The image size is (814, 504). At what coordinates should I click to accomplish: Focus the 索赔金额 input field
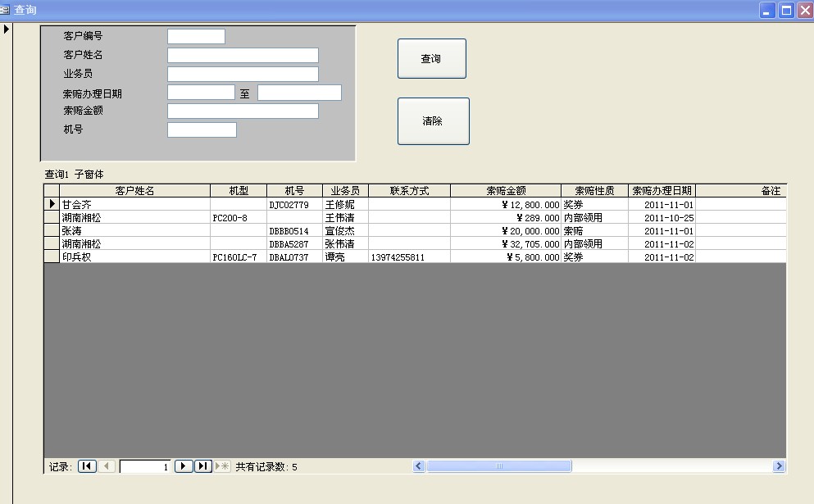pos(243,111)
